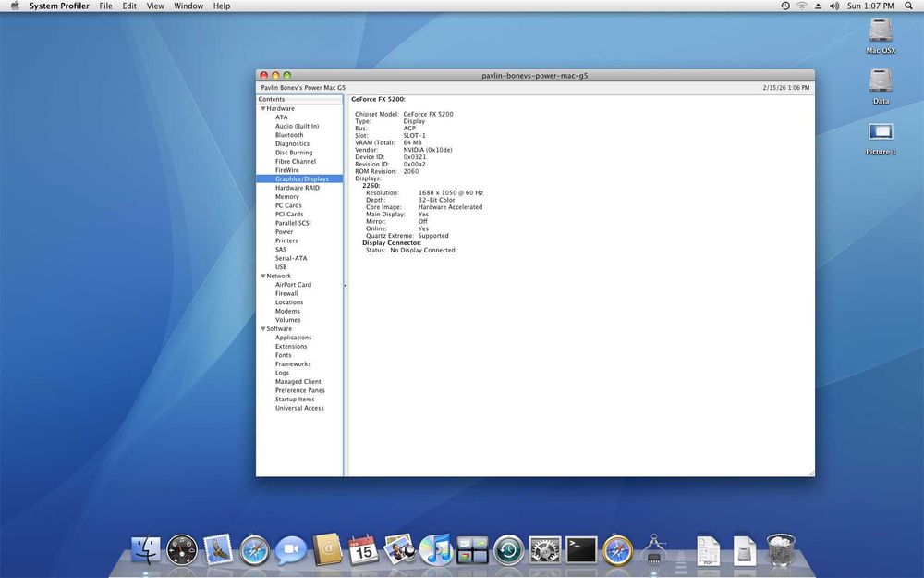The width and height of the screenshot is (924, 578).
Task: Launch iChat from the Dock
Action: click(x=290, y=550)
